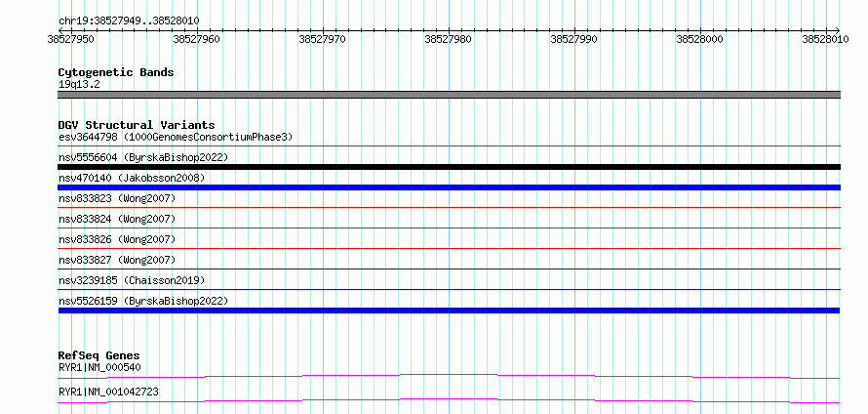The height and width of the screenshot is (414, 868).
Task: Click ruler position 38527960
Action: (196, 39)
